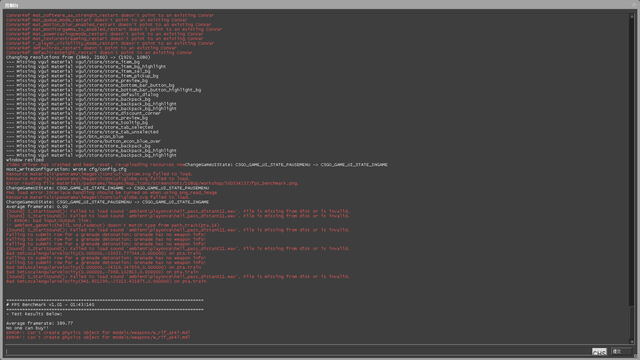Click the missing store_bottom_bar_button_highlight_bg line
The image size is (640, 360).
[x=103, y=90]
